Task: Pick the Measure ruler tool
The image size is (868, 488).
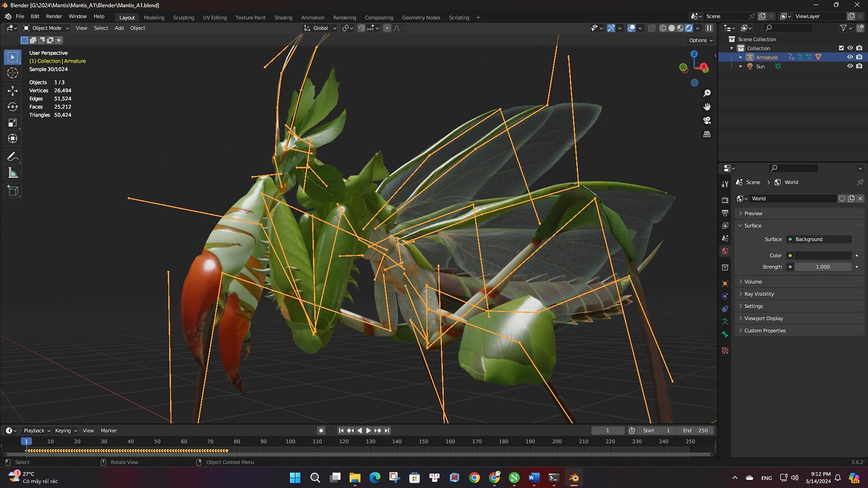Action: (13, 173)
